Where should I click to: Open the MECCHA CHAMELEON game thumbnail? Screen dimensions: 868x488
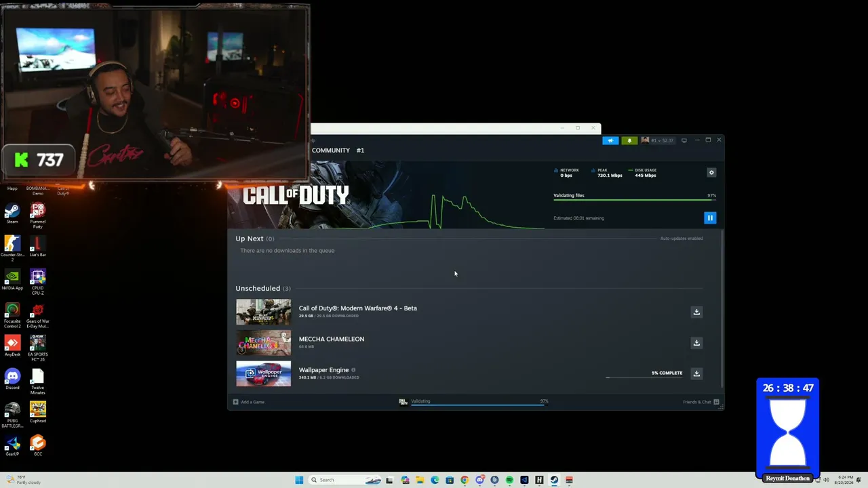(263, 343)
